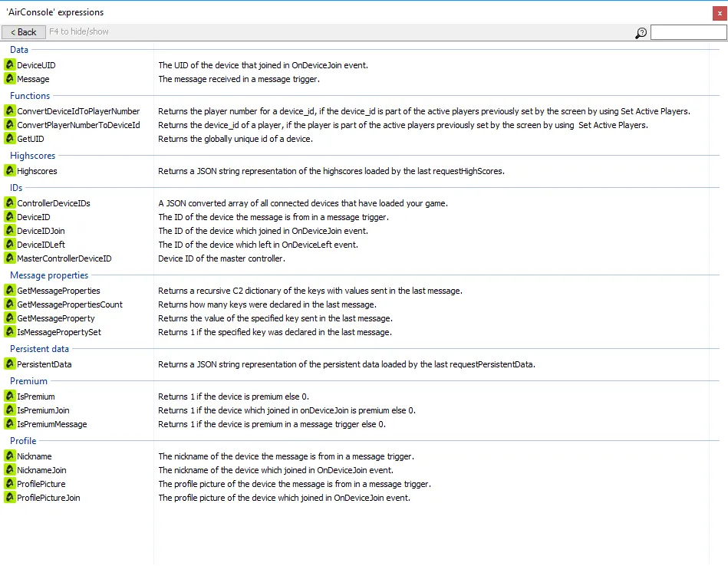
Task: Click the IDs category header
Action: (x=16, y=188)
